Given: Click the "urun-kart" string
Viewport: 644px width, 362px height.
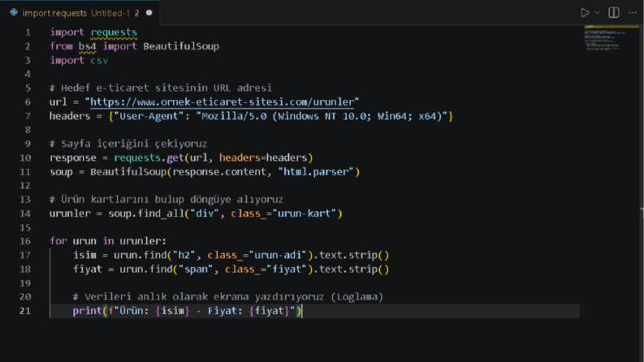Looking at the screenshot, I should click(305, 213).
